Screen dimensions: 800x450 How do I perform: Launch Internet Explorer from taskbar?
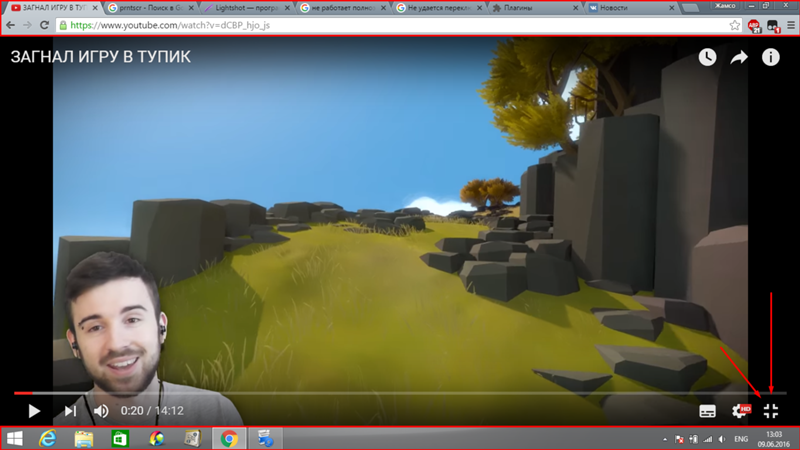(x=48, y=438)
